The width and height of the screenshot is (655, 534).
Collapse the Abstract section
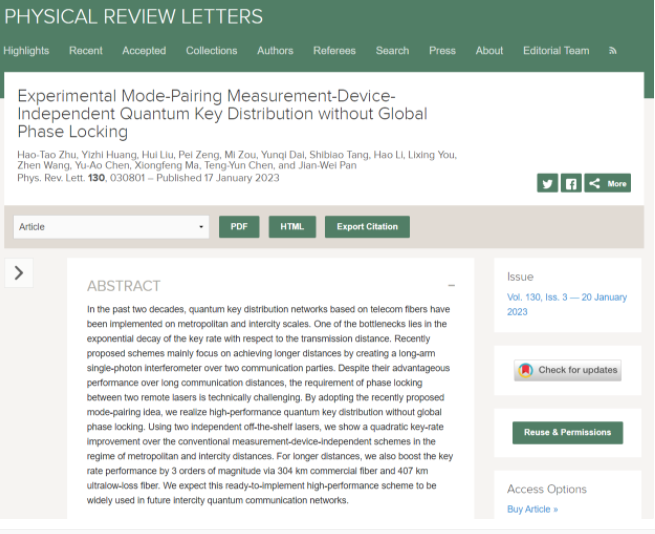click(452, 286)
